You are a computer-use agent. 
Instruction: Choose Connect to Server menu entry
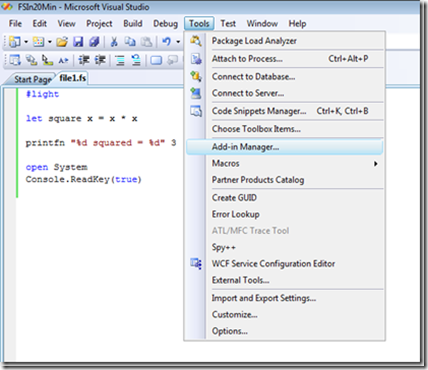tap(285, 93)
